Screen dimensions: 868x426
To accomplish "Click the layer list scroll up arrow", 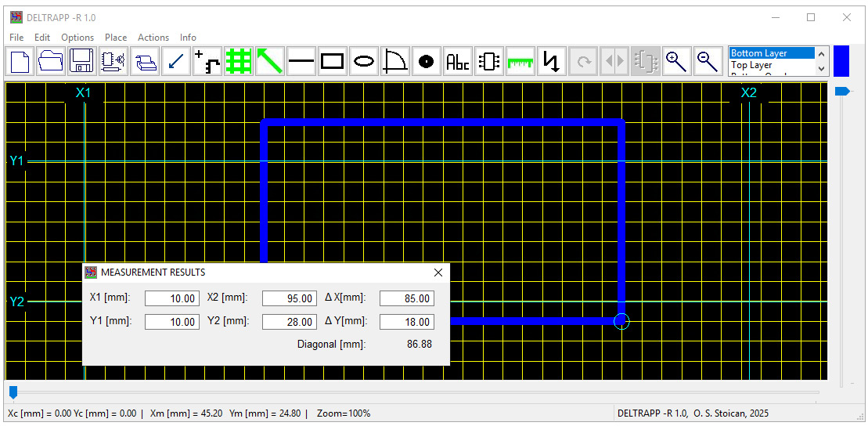I will (x=822, y=54).
